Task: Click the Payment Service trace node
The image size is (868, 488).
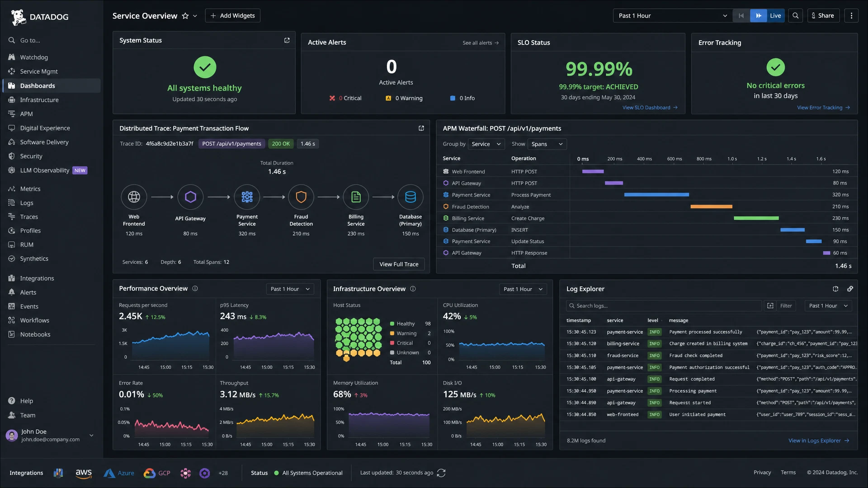Action: point(247,197)
